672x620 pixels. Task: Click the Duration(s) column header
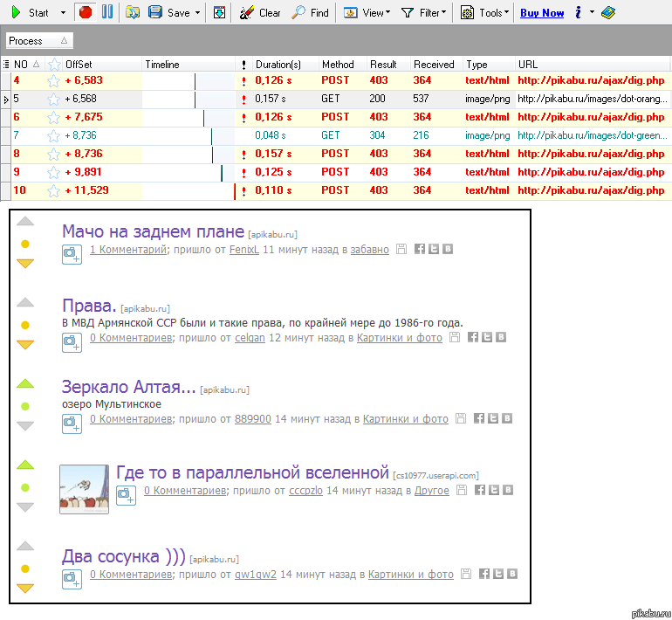tap(278, 64)
